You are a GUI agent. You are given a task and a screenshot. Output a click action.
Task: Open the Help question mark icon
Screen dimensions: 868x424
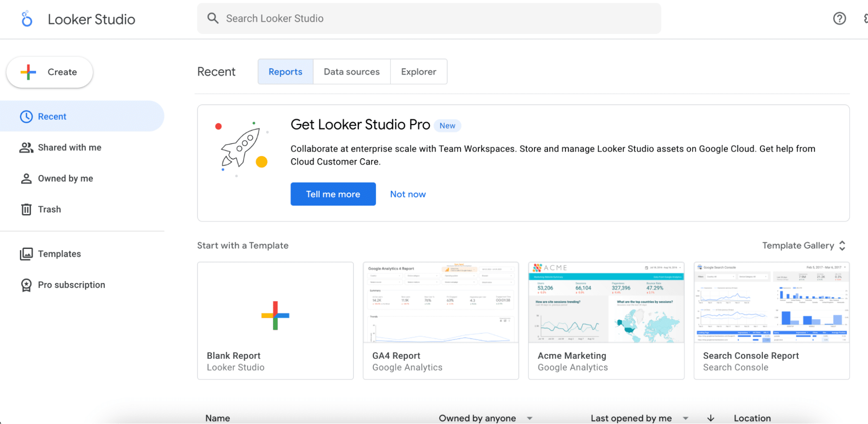pyautogui.click(x=839, y=18)
